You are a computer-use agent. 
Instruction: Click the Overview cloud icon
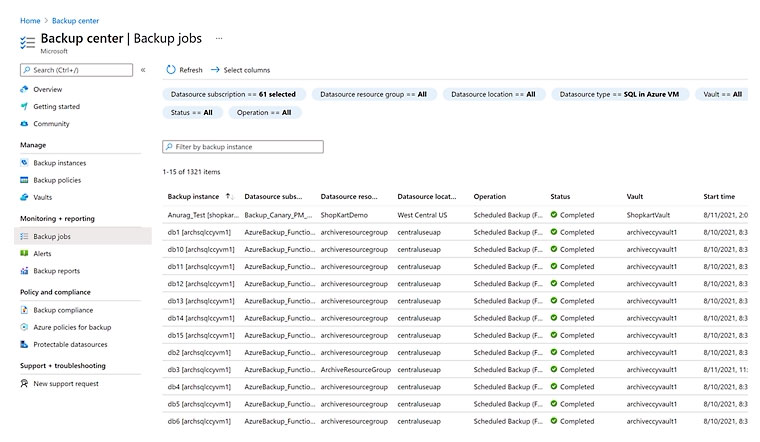point(24,89)
